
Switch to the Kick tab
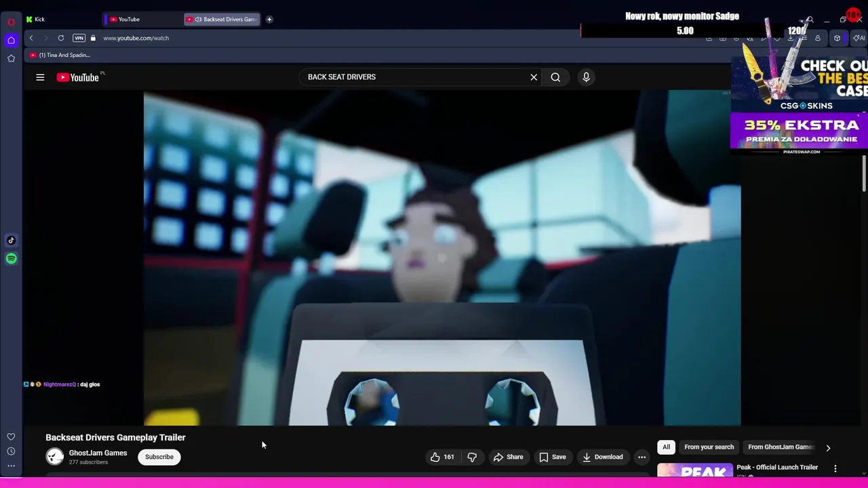pos(61,19)
